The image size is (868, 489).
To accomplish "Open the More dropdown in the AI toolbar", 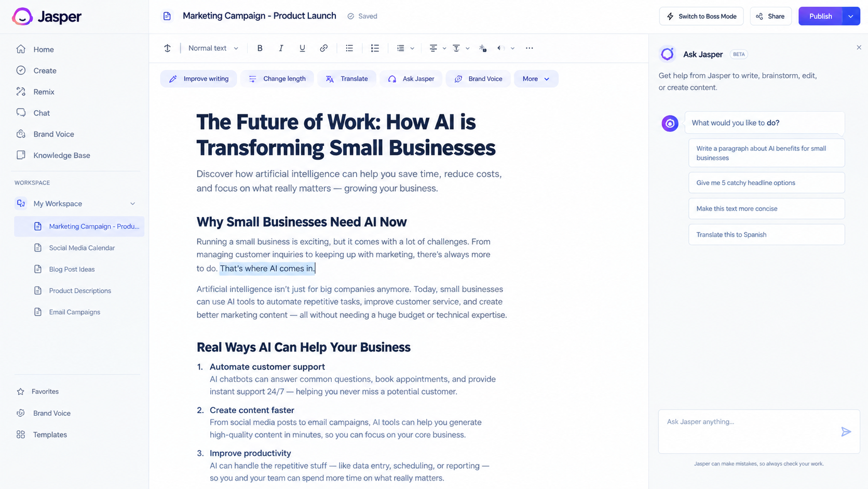I will [536, 79].
